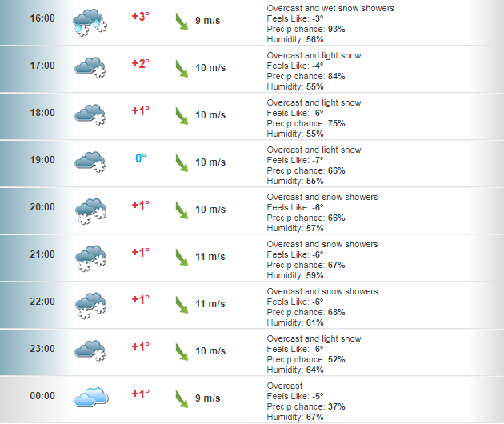Click the 9 m/s wind speed at 00:00
Viewport: 504px width, 424px height.
pyautogui.click(x=208, y=398)
